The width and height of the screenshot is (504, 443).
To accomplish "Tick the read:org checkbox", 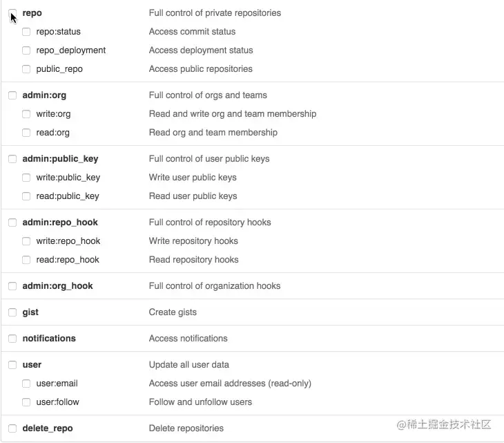I will (x=26, y=133).
